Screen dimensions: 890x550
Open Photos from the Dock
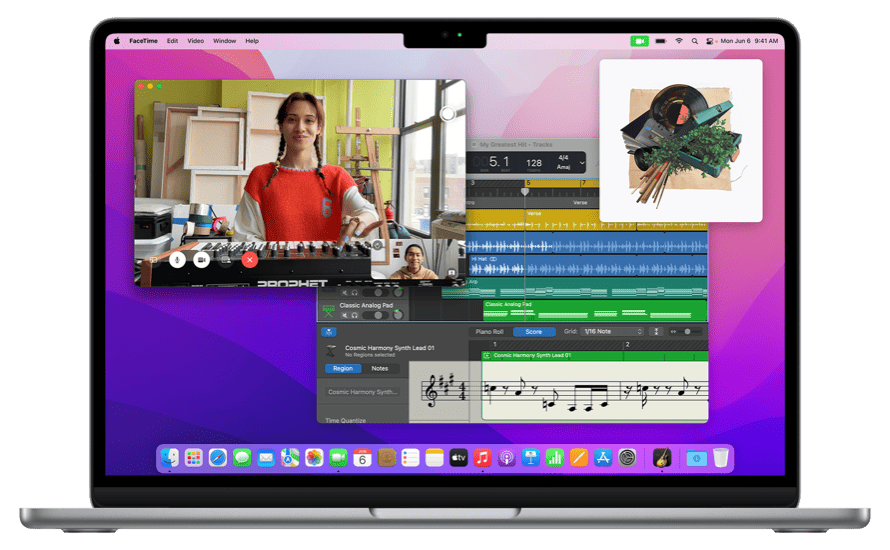point(314,457)
